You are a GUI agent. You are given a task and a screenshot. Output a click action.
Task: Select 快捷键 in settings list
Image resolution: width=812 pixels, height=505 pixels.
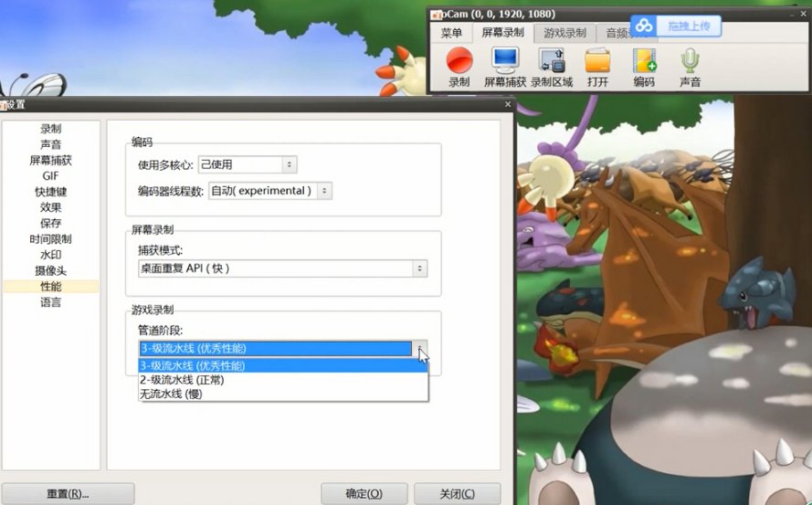click(x=51, y=192)
